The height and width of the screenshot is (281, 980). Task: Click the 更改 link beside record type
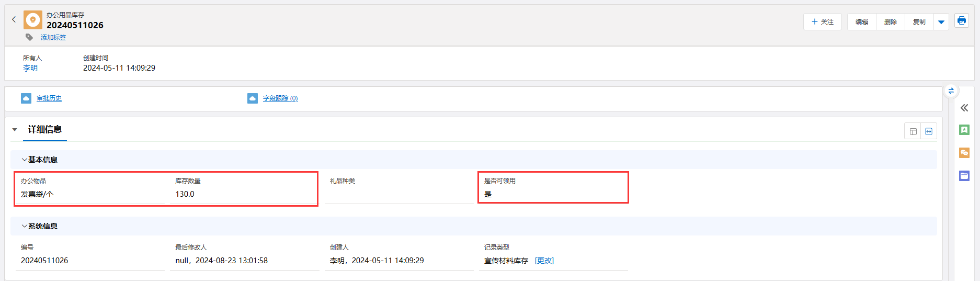(544, 261)
